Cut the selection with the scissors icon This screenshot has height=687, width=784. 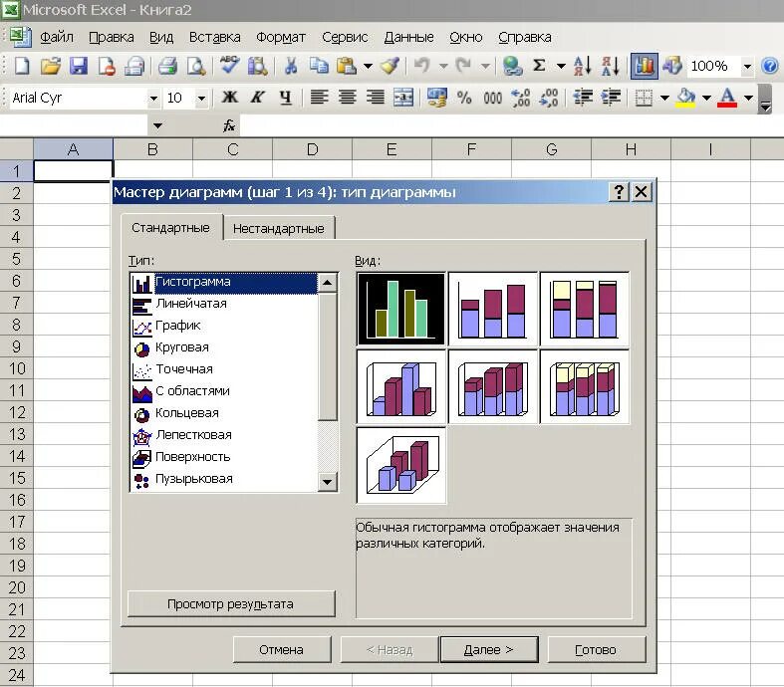click(291, 66)
